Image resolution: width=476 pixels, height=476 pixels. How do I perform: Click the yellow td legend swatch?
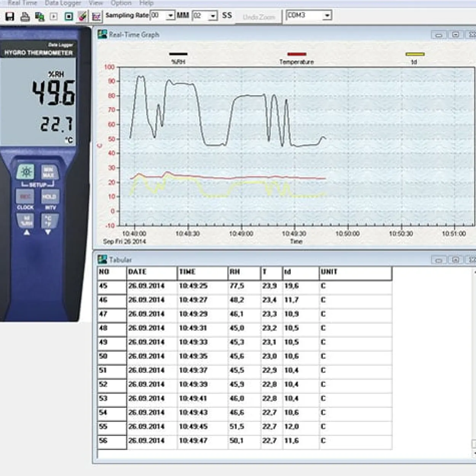415,54
